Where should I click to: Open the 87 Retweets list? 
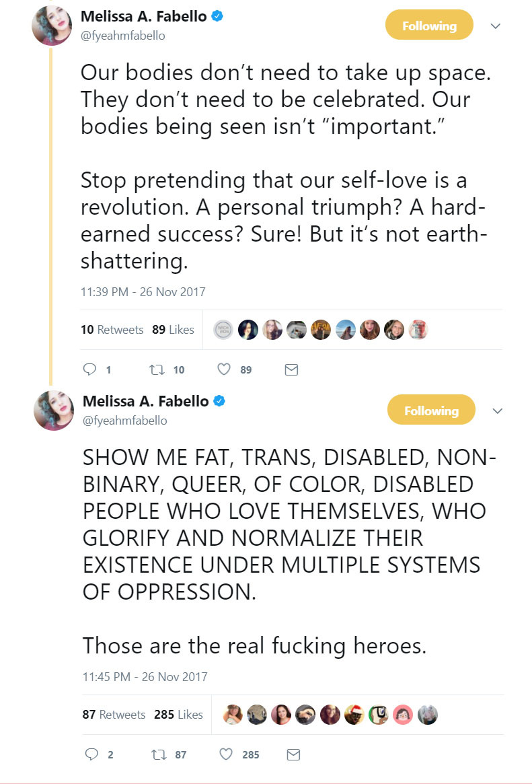[x=114, y=715]
